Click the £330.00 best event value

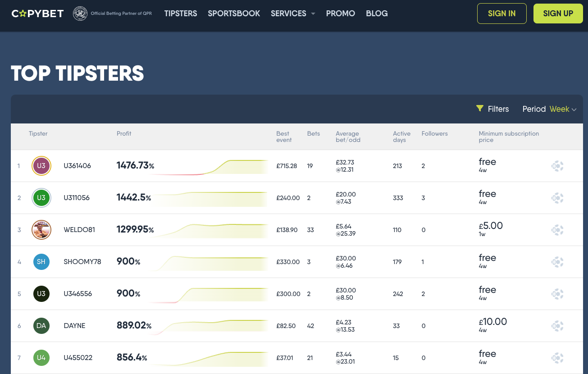click(288, 262)
